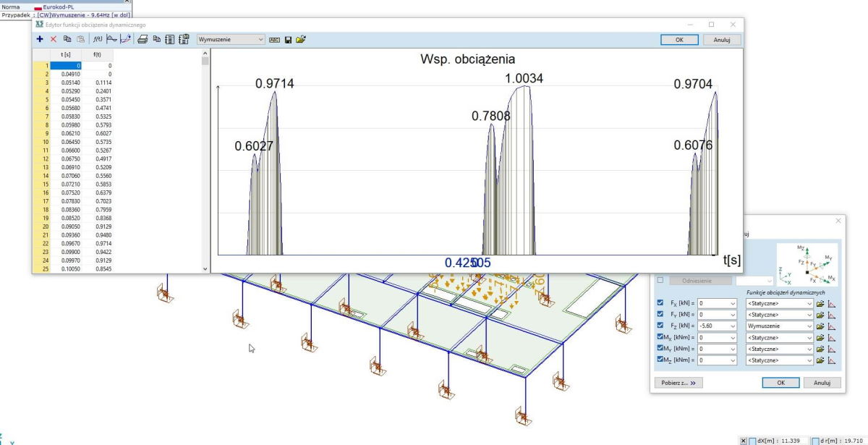This screenshot has width=868, height=445.
Task: Click the blue plus add-row icon
Action: point(40,39)
